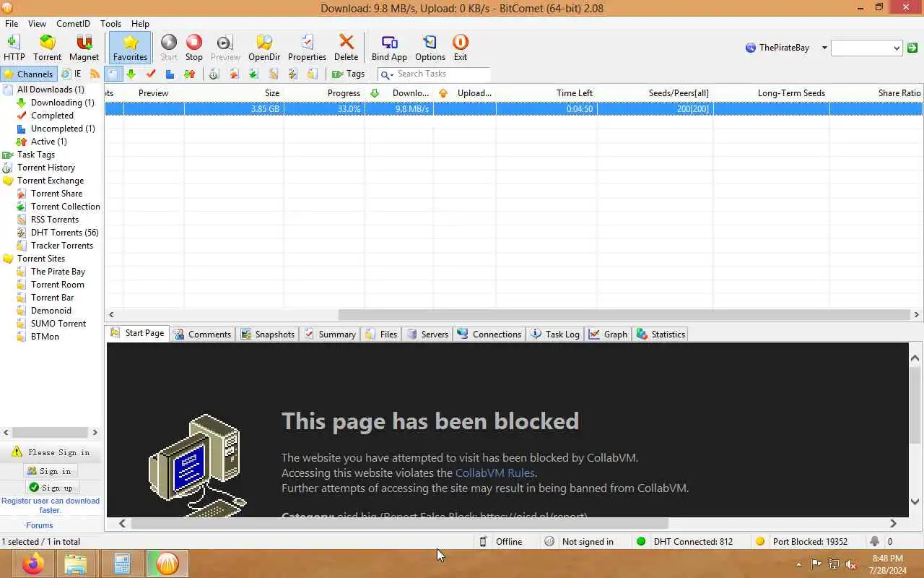Select the Channels view button
The height and width of the screenshot is (578, 924).
tap(28, 74)
